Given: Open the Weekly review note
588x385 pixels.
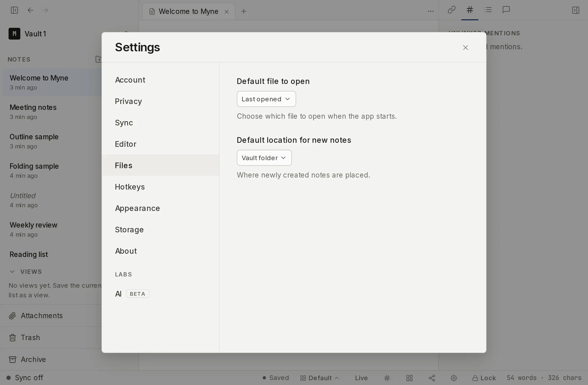Looking at the screenshot, I should point(52,229).
